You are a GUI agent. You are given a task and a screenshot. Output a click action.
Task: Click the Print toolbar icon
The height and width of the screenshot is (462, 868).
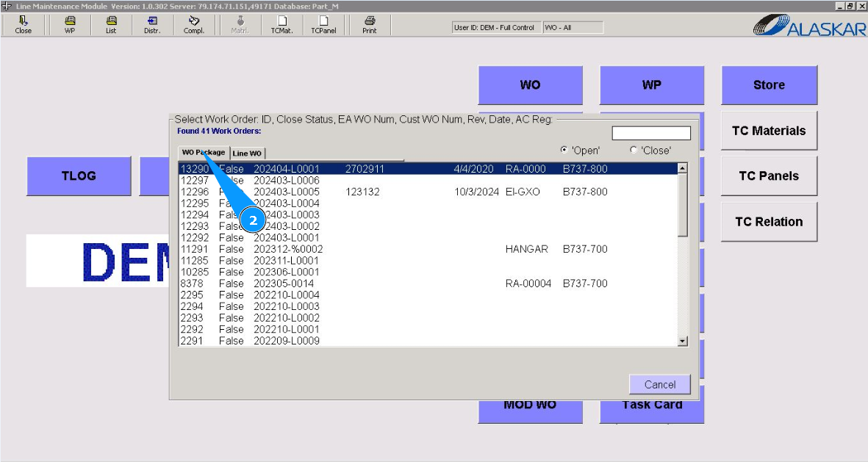(x=370, y=25)
